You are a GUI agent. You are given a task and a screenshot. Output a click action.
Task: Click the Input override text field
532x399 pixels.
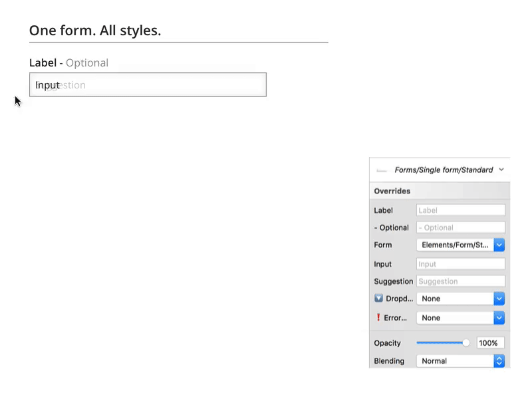pos(460,264)
